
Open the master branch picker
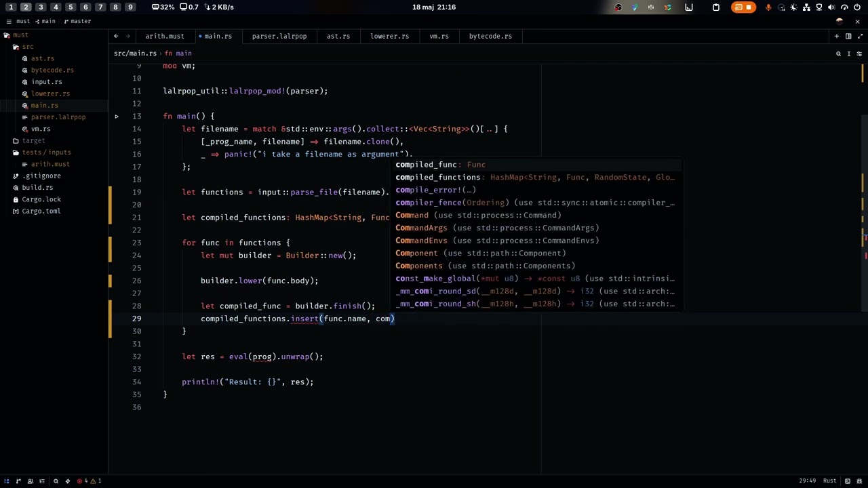80,21
